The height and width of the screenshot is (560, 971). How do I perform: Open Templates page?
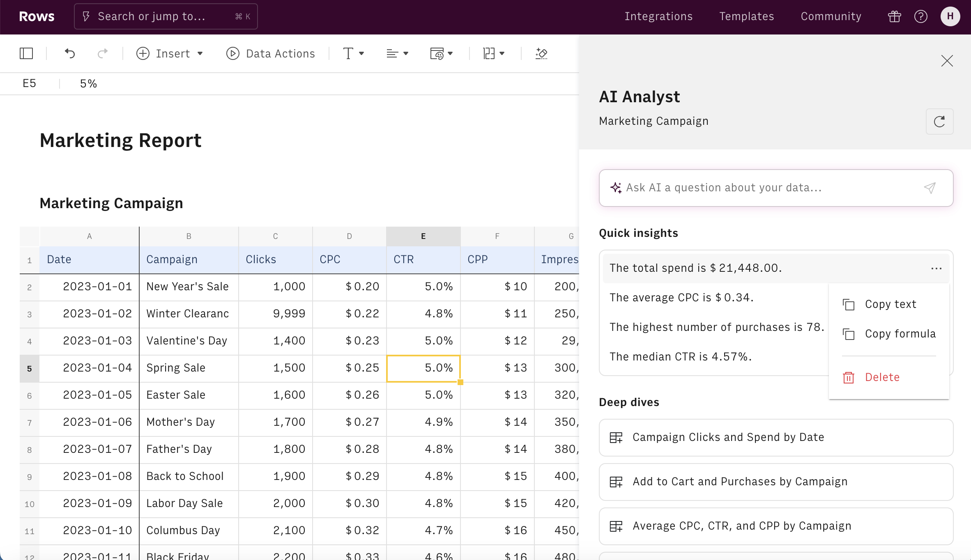click(746, 16)
